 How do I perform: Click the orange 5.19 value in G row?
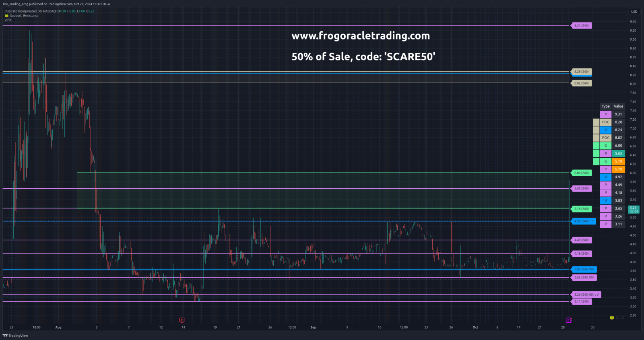pos(619,161)
